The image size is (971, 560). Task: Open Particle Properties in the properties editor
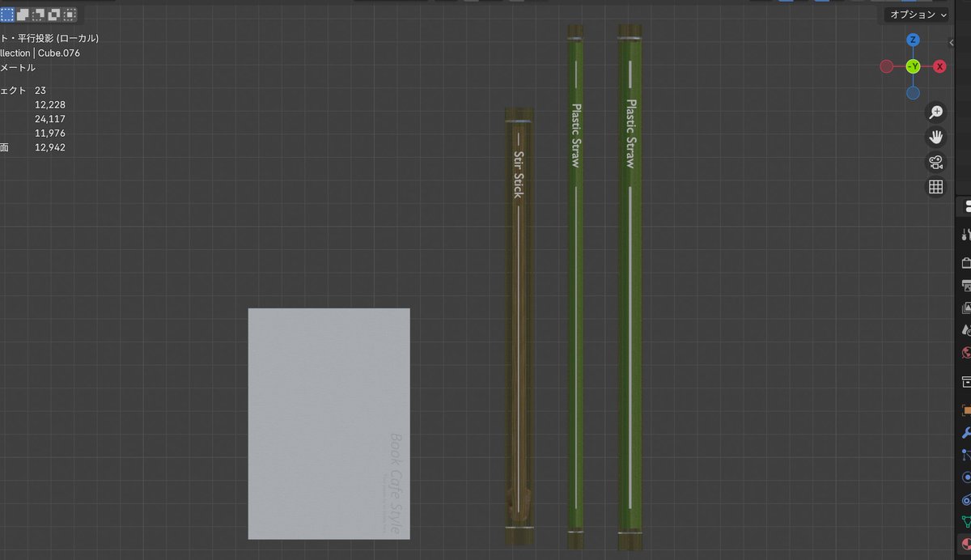tap(965, 456)
